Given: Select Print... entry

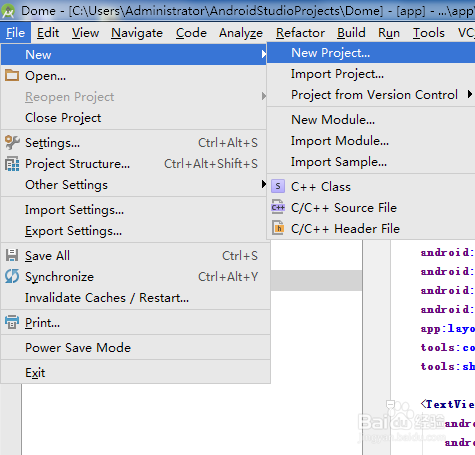Looking at the screenshot, I should click(134, 323).
